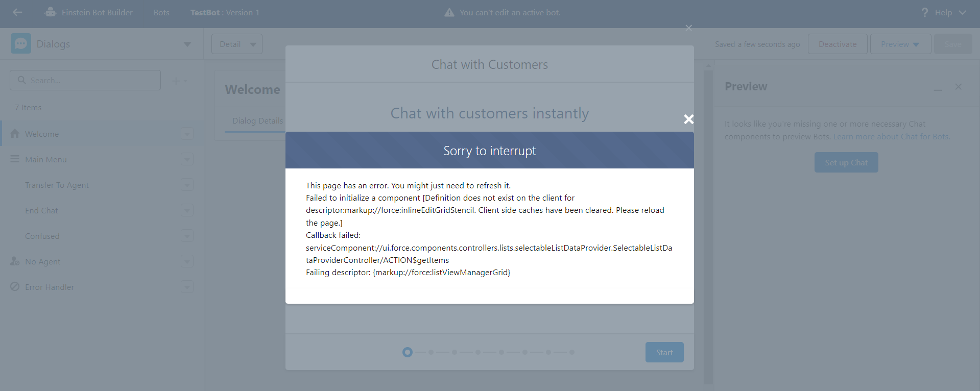Expand the Main Menu dialog options arrow
The image size is (980, 391).
[187, 159]
